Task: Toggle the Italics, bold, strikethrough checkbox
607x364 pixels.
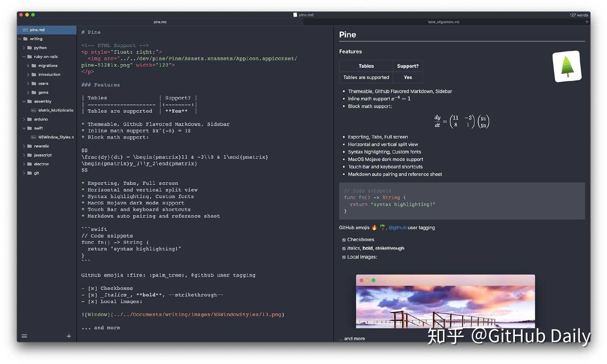Action: pyautogui.click(x=344, y=248)
